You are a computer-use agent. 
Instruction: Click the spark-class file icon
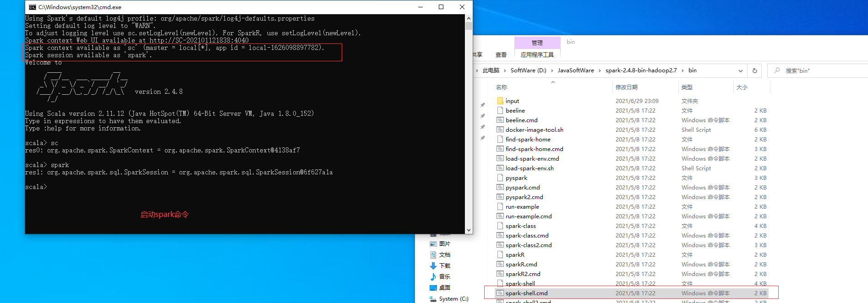(x=500, y=226)
